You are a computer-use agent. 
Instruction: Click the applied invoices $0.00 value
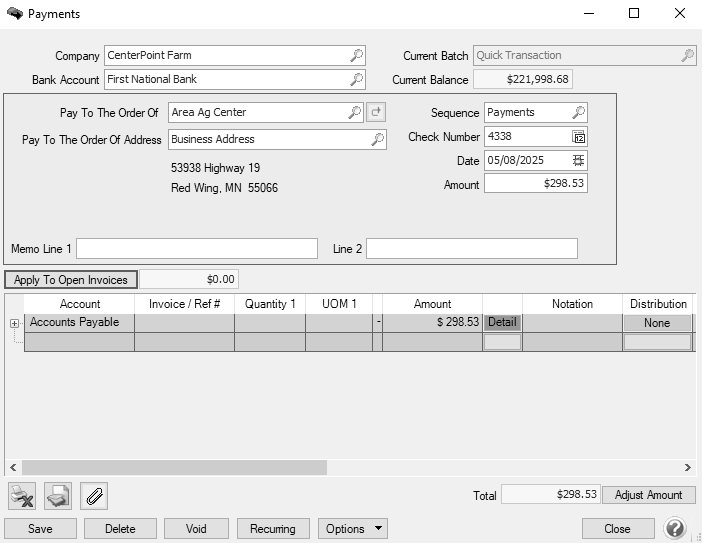coord(189,279)
